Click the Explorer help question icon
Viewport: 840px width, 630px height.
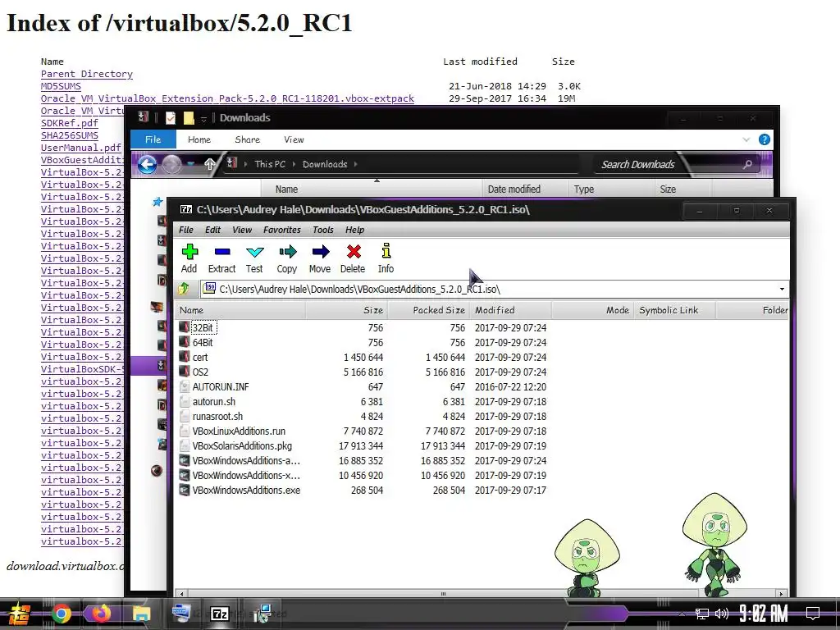(765, 139)
